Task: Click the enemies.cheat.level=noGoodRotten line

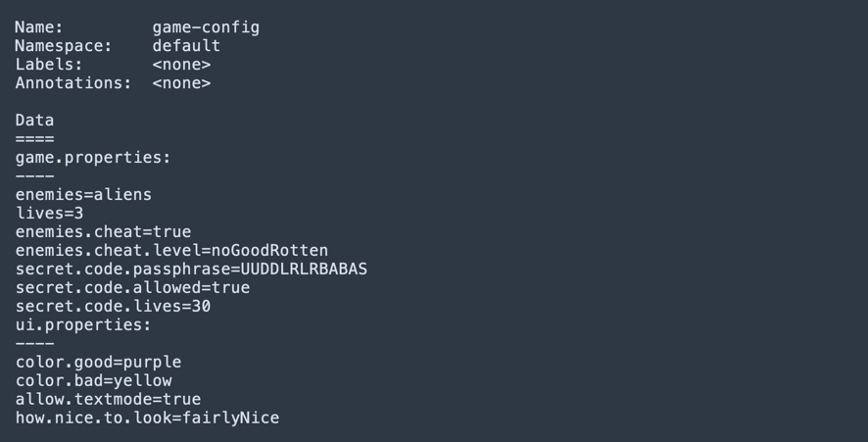Action: tap(171, 251)
